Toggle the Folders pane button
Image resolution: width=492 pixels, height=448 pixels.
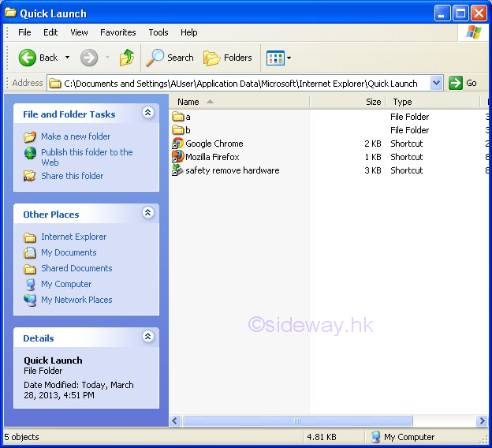[x=228, y=58]
